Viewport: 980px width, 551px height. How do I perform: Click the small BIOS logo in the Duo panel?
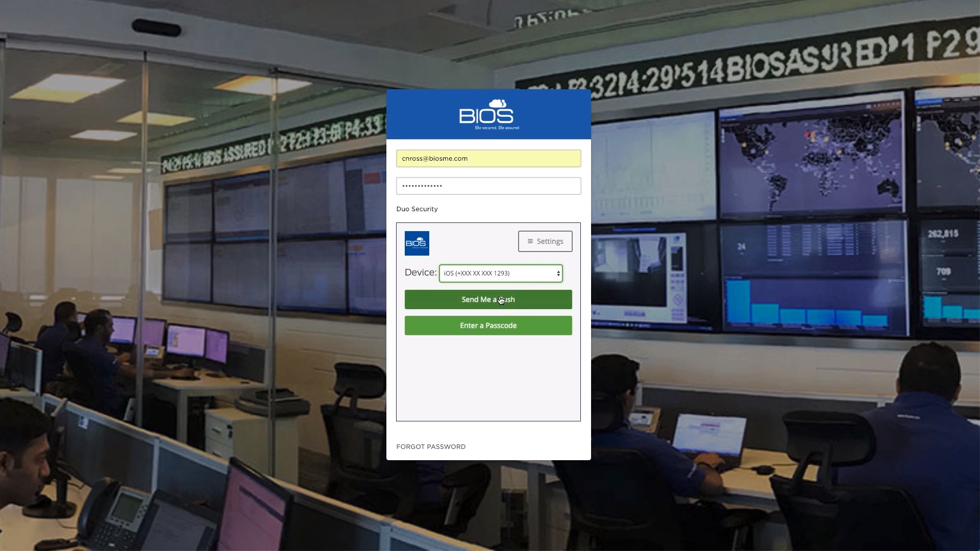pyautogui.click(x=416, y=243)
